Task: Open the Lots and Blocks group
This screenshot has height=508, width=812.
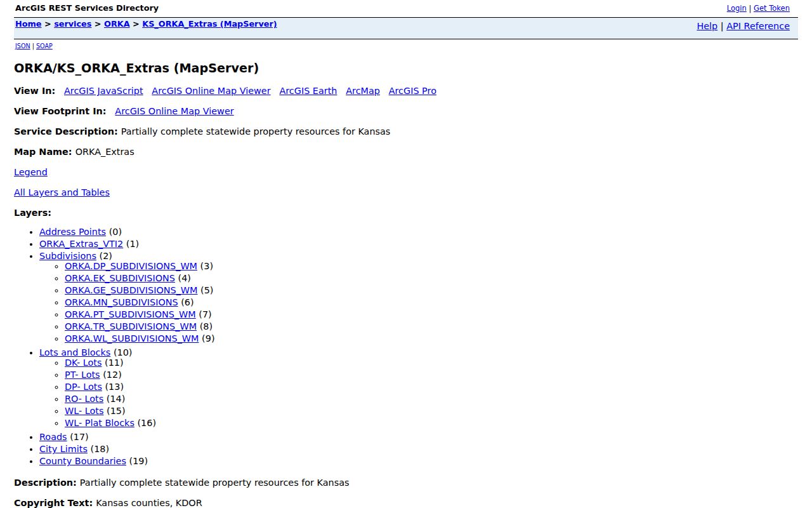Action: point(75,352)
